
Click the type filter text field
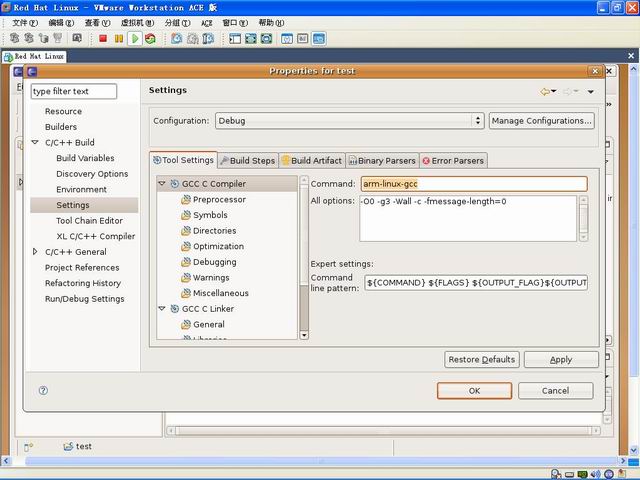click(x=74, y=91)
